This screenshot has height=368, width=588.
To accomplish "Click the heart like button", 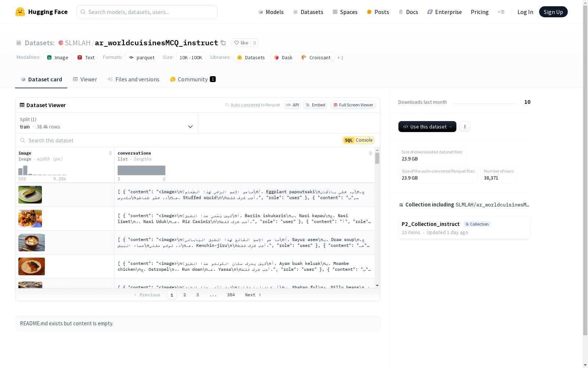I will (x=241, y=43).
